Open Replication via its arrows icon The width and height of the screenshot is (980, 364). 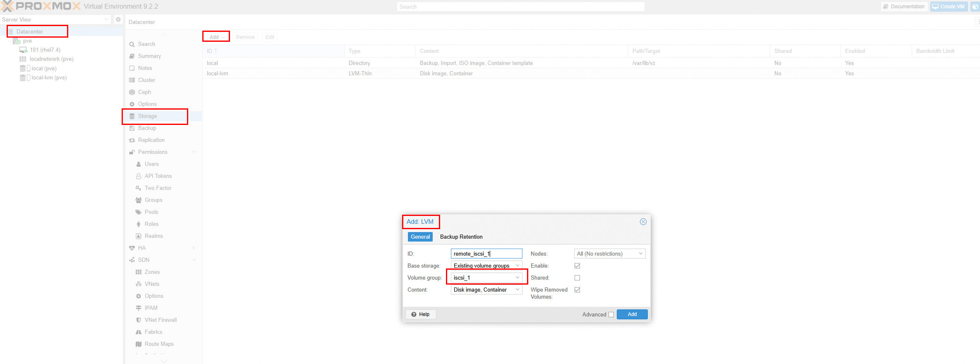tap(132, 140)
